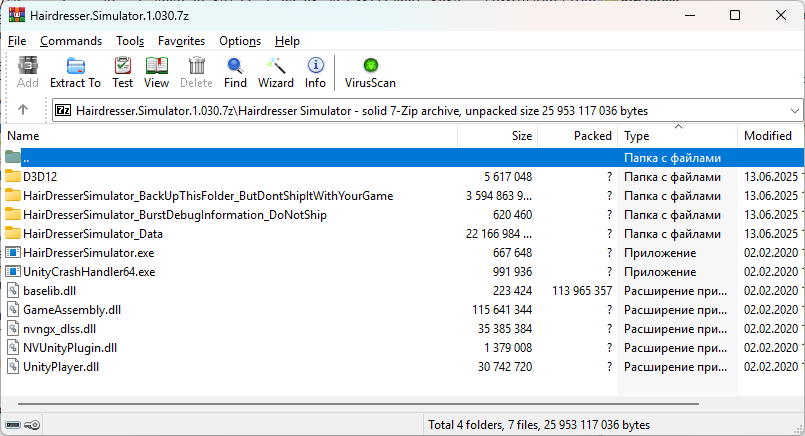Viewport: 805px width, 436px height.
Task: Sort by the Type column header
Action: [x=678, y=136]
